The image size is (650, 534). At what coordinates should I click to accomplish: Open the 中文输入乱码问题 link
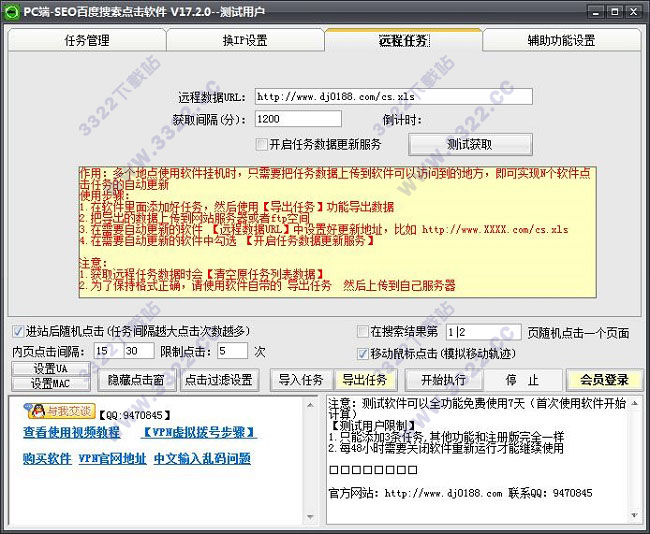click(202, 459)
